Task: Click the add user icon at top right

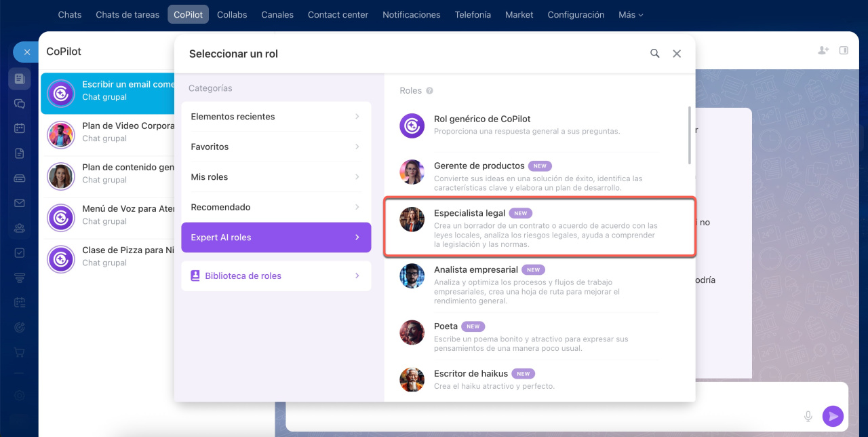Action: [823, 50]
